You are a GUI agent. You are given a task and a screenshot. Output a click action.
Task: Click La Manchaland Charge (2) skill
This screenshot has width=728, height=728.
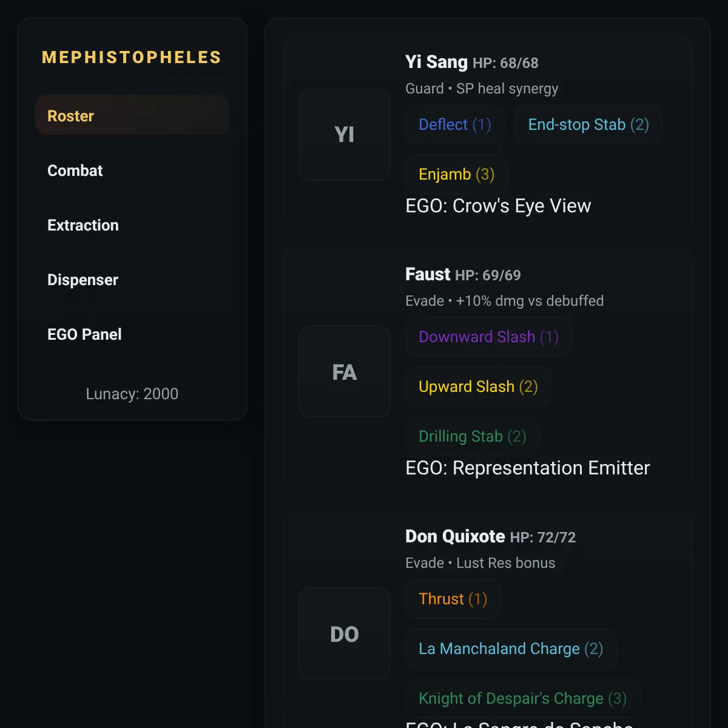click(x=511, y=649)
